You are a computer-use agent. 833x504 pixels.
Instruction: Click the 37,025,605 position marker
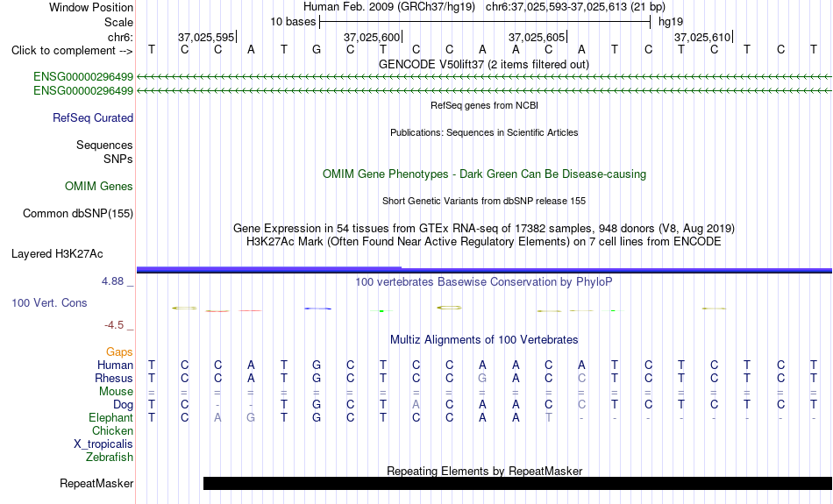pyautogui.click(x=537, y=37)
